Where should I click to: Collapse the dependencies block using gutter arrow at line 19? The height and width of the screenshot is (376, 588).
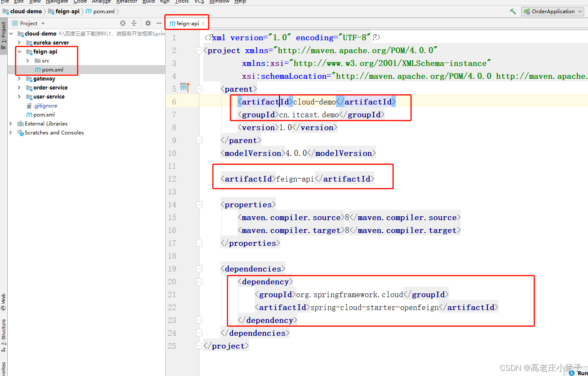click(x=199, y=269)
